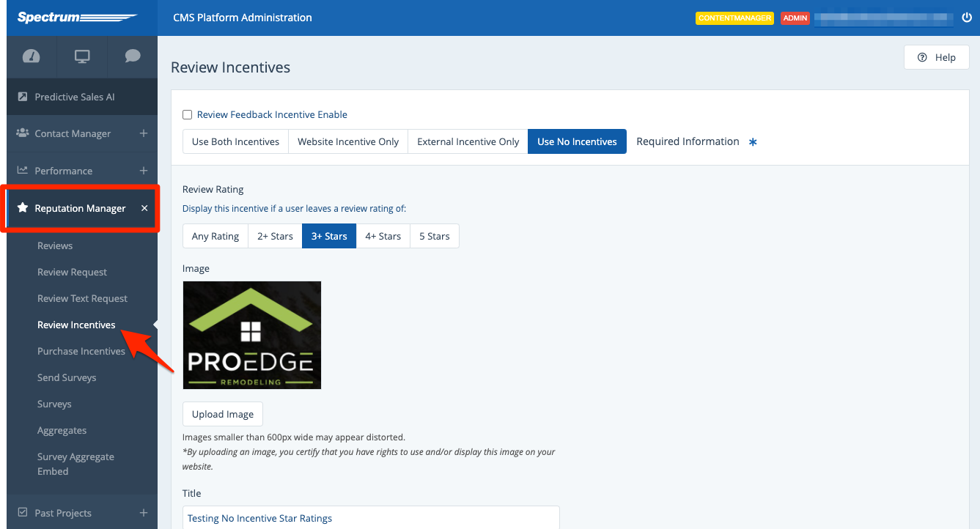Image resolution: width=980 pixels, height=529 pixels.
Task: Click the monitor display icon in sidebar
Action: pos(82,56)
